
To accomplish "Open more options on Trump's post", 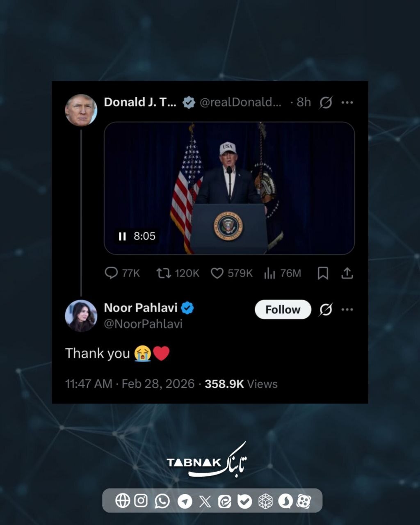I will point(347,103).
